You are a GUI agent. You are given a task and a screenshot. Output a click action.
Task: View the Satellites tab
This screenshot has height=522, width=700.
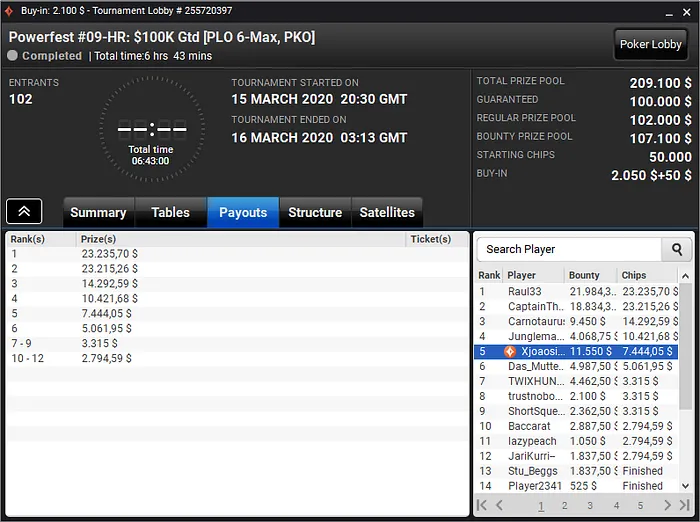[x=387, y=213]
